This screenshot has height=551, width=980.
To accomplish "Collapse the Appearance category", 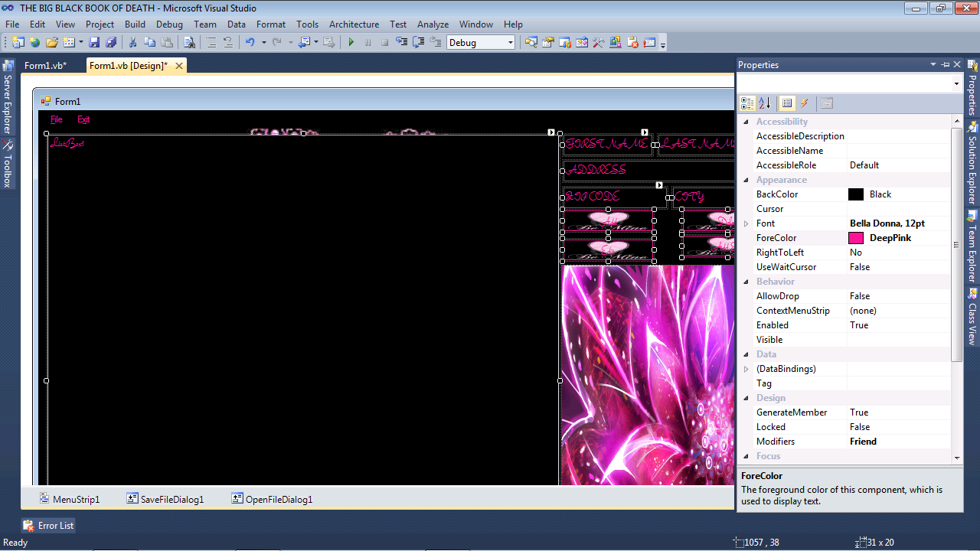I will click(746, 180).
